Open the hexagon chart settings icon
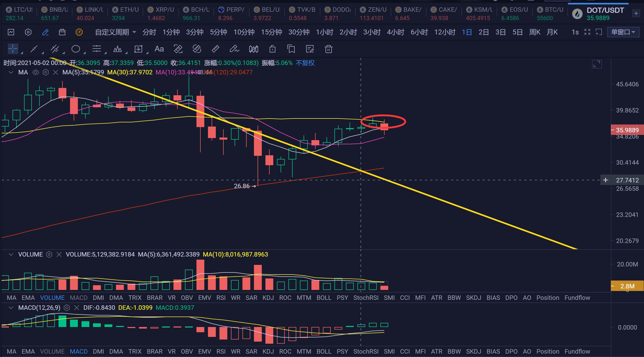644x357 pixels. click(28, 32)
